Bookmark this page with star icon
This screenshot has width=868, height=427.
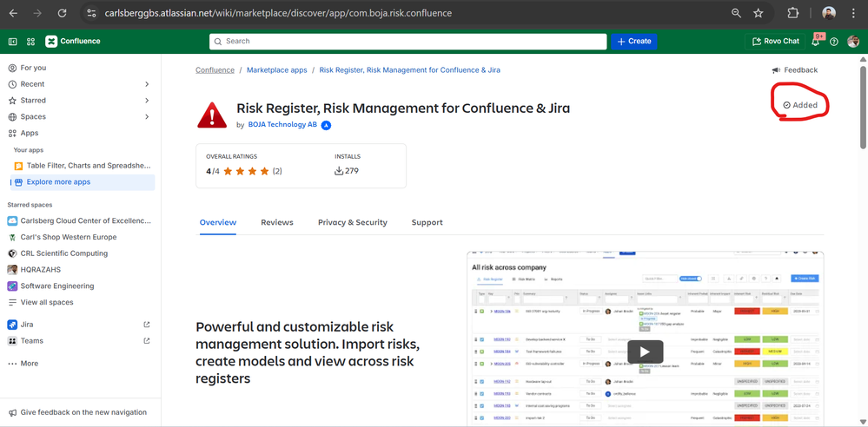pyautogui.click(x=759, y=13)
